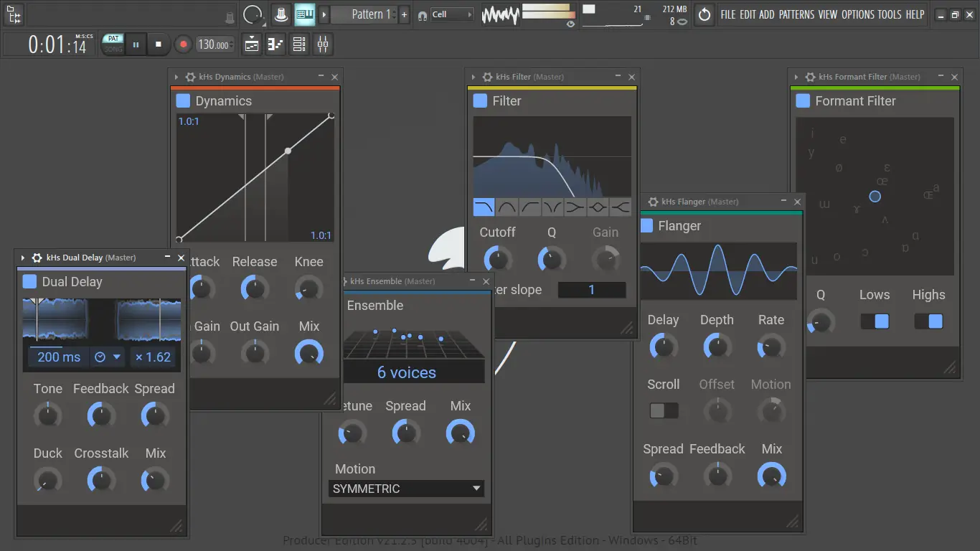Expand the kHs Formant Filter options arrow
Viewport: 980px width, 551px height.
(x=796, y=77)
